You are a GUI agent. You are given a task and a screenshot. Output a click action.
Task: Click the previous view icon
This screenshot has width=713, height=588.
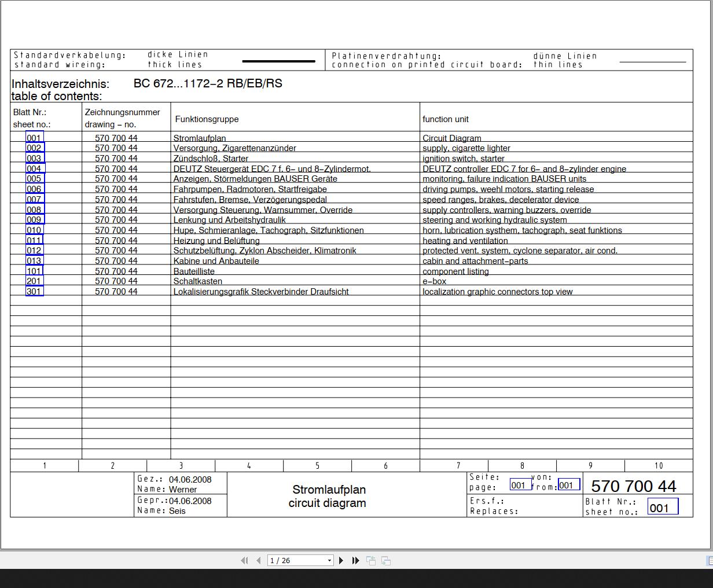371,560
